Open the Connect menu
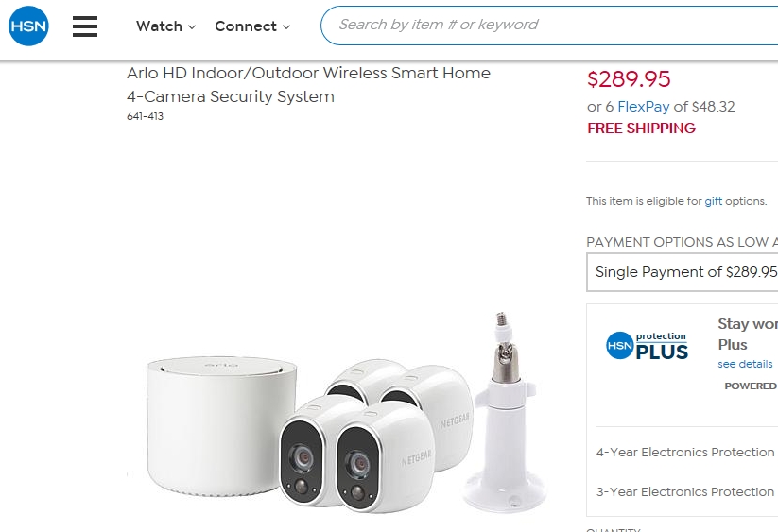This screenshot has height=532, width=778. [252, 26]
